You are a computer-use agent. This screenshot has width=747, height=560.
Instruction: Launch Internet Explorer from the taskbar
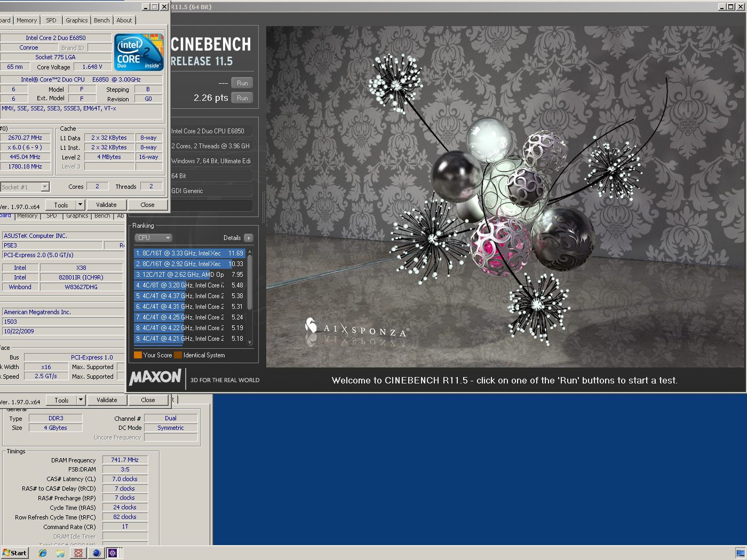coord(43,553)
